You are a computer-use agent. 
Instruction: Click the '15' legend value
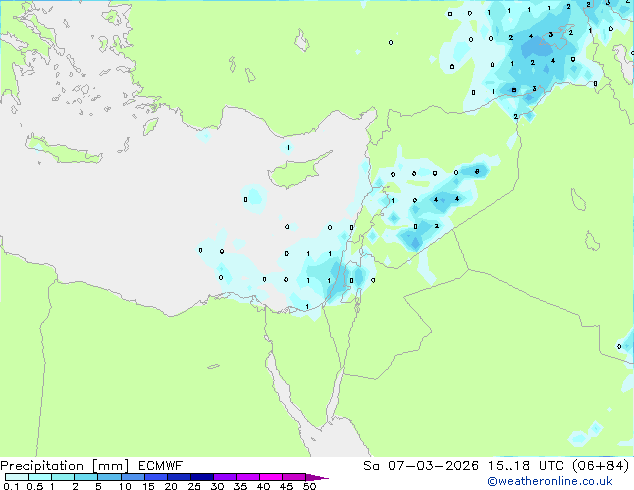148,486
